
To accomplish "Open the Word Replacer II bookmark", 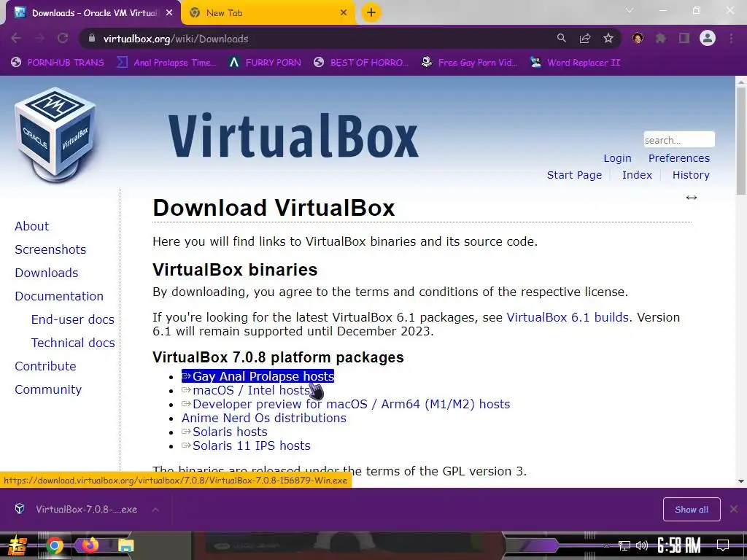I will click(x=575, y=63).
